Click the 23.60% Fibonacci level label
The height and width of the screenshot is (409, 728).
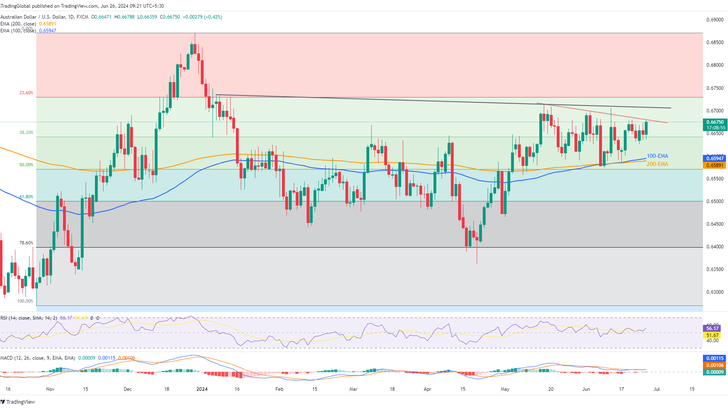[26, 93]
